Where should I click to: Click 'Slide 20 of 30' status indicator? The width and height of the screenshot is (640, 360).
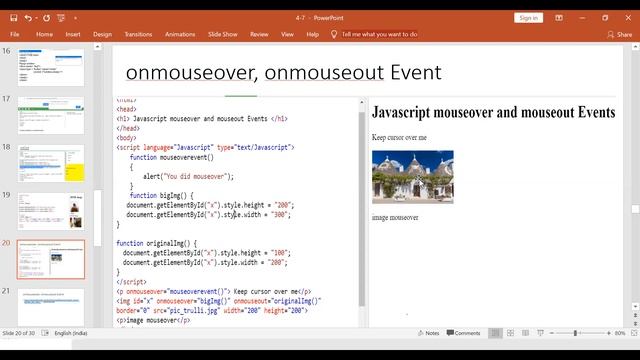tap(19, 333)
